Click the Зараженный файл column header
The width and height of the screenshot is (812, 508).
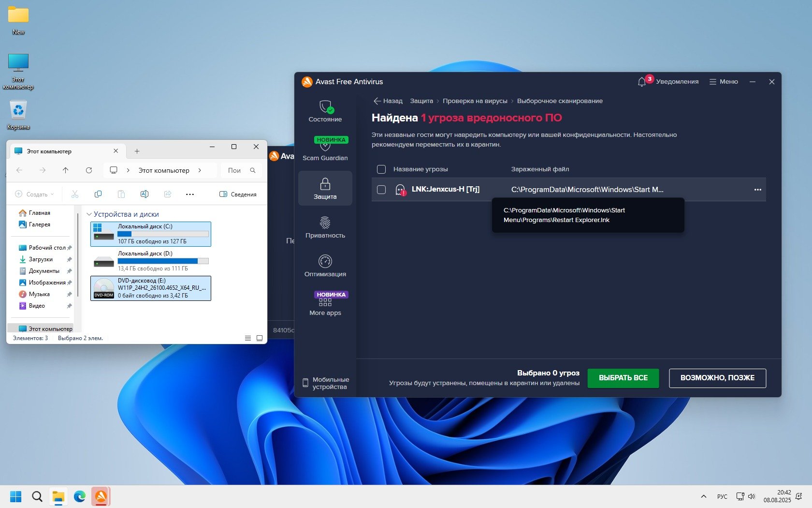coord(540,169)
